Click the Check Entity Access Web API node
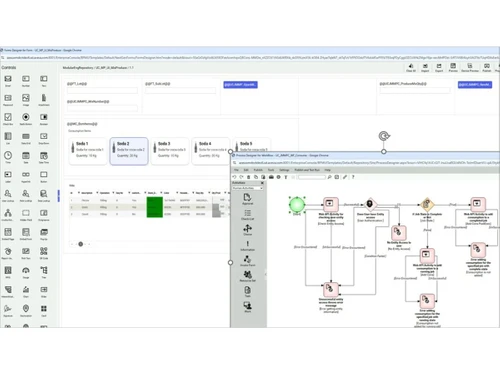The width and height of the screenshot is (500, 375). (x=330, y=204)
